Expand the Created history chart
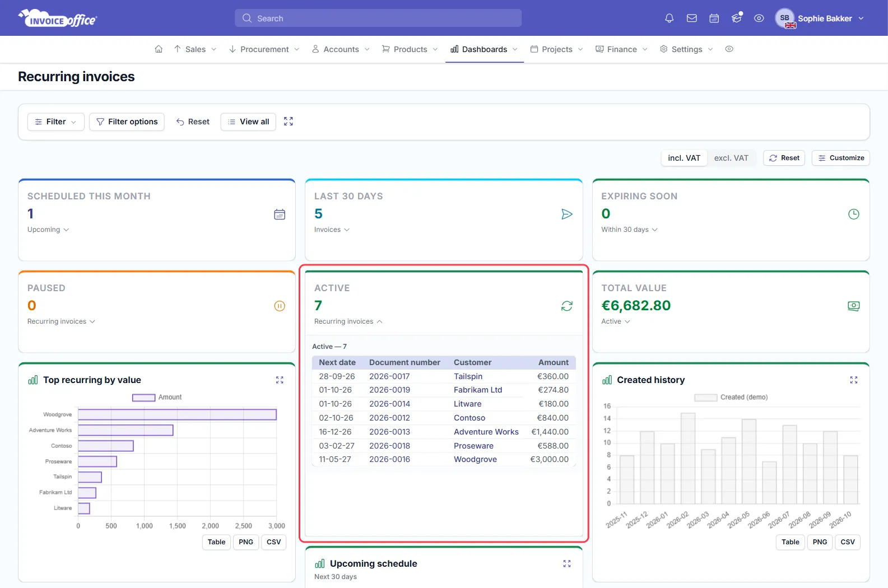The width and height of the screenshot is (888, 588). [x=854, y=380]
